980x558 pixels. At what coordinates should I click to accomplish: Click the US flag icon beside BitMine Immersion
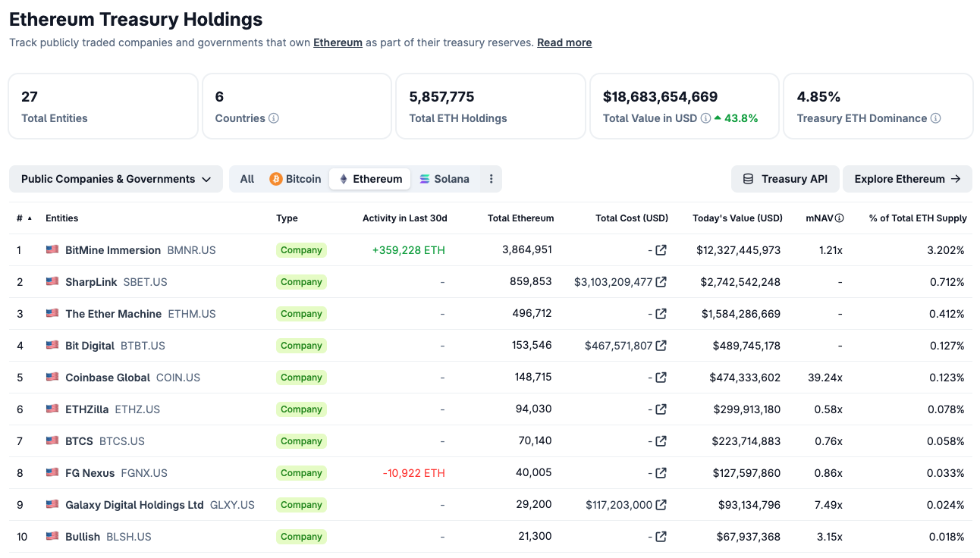[x=52, y=249]
